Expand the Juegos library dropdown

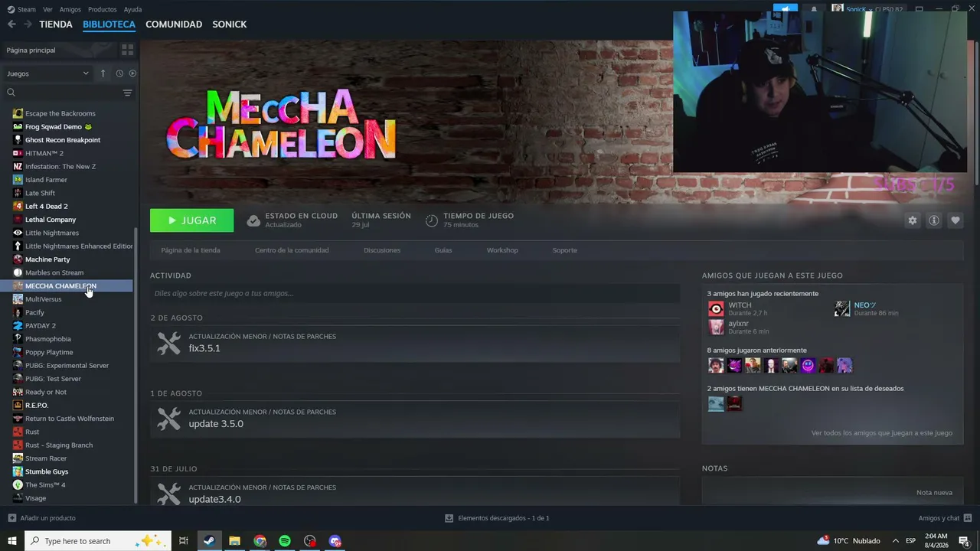(48, 73)
